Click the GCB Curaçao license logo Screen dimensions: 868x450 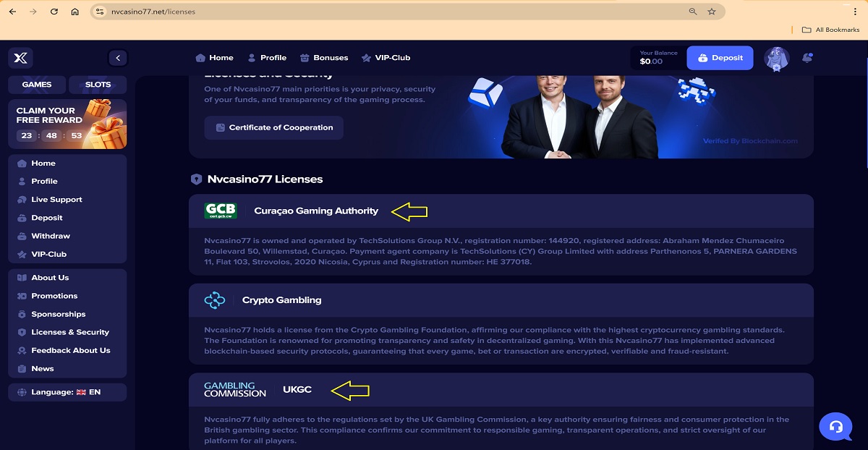[220, 211]
